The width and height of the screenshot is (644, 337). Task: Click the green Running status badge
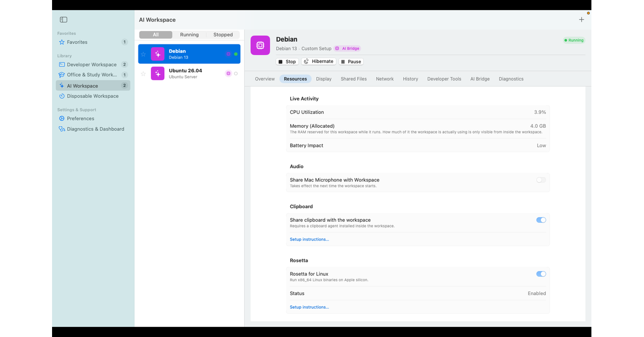coord(574,40)
